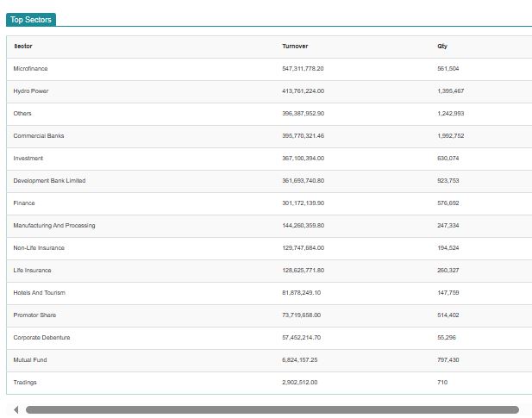Viewport: 532px width, 418px height.
Task: Click Life Insurance quantity 260,327
Action: [448, 270]
